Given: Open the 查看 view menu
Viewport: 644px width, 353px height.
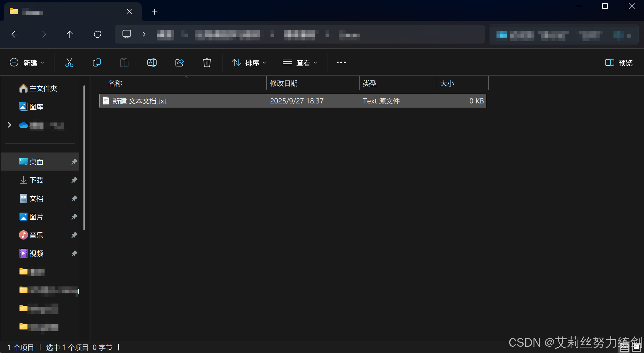Looking at the screenshot, I should click(x=300, y=63).
